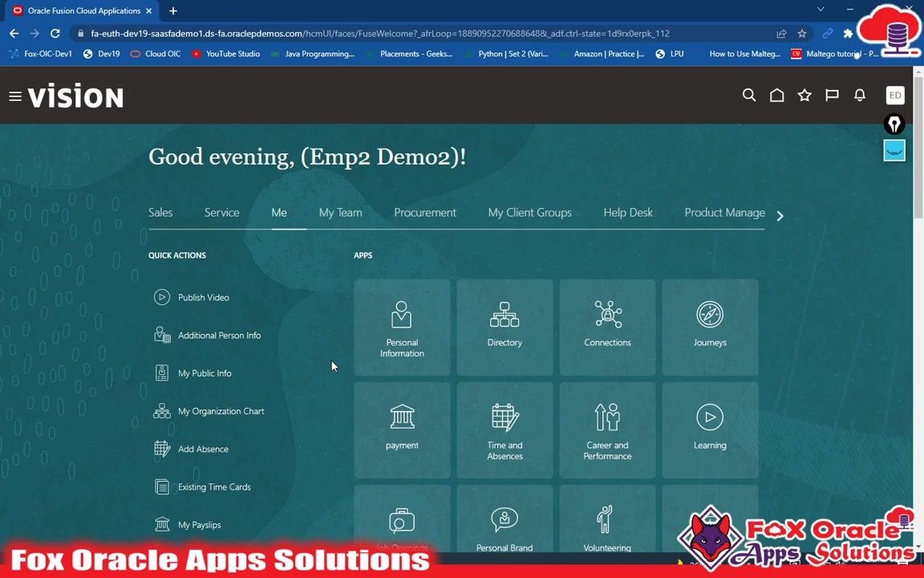
Task: Open the Amazon Practice bookmark
Action: coord(603,54)
